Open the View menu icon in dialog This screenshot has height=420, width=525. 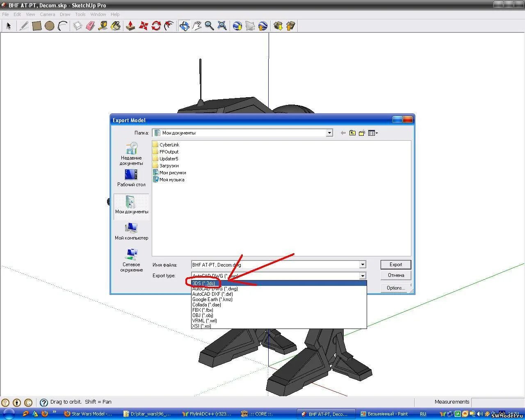pos(373,133)
